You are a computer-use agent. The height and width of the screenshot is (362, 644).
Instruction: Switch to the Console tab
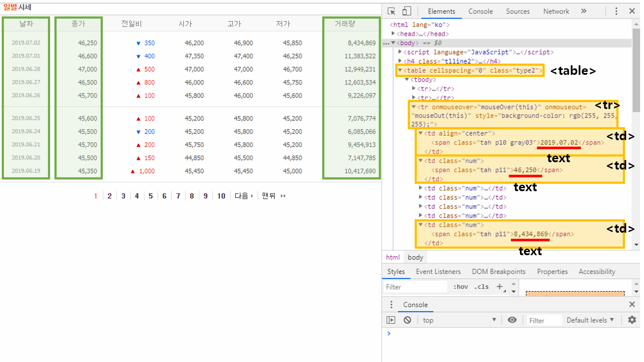480,11
